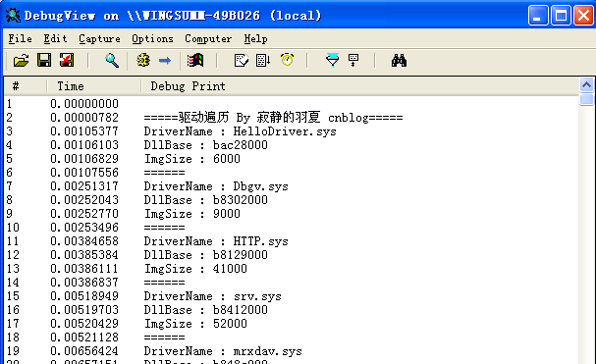596x364 pixels.
Task: Click the Time column header
Action: [x=93, y=86]
